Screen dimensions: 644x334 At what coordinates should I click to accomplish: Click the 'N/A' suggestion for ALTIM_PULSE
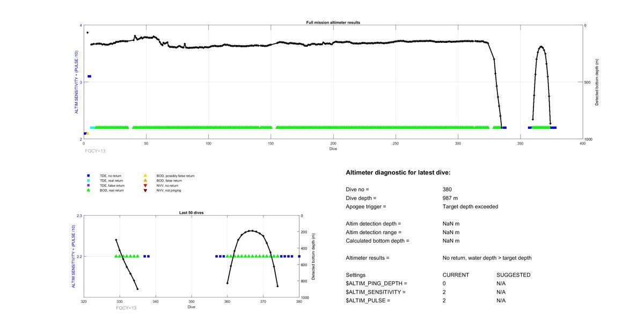[x=501, y=301]
